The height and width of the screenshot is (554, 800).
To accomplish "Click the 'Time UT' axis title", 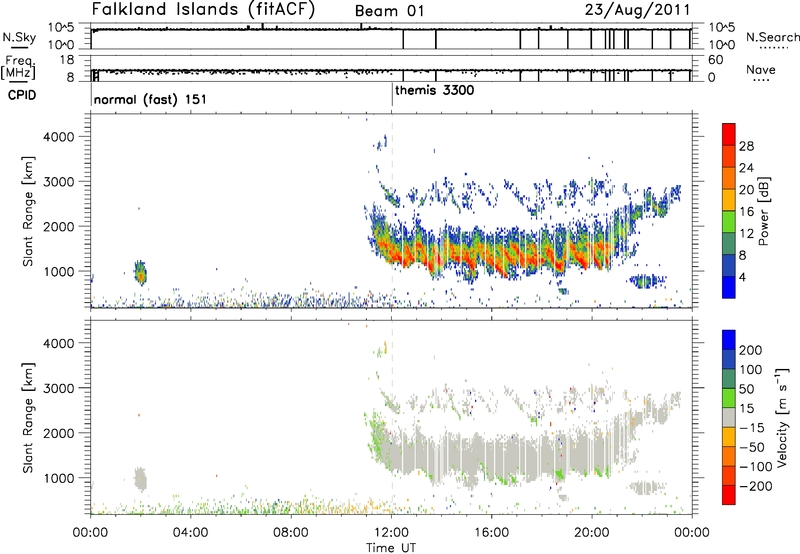I will tap(391, 548).
